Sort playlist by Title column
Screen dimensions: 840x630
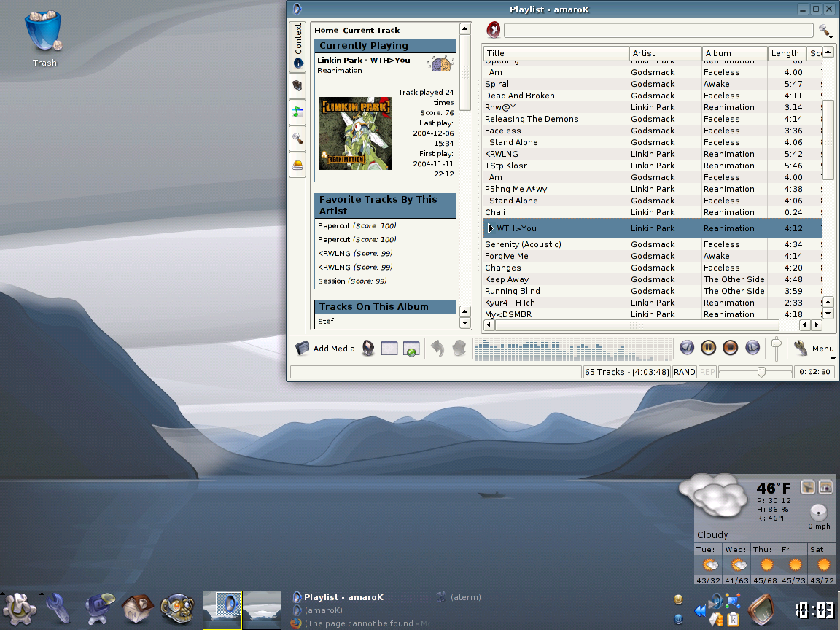coord(556,53)
